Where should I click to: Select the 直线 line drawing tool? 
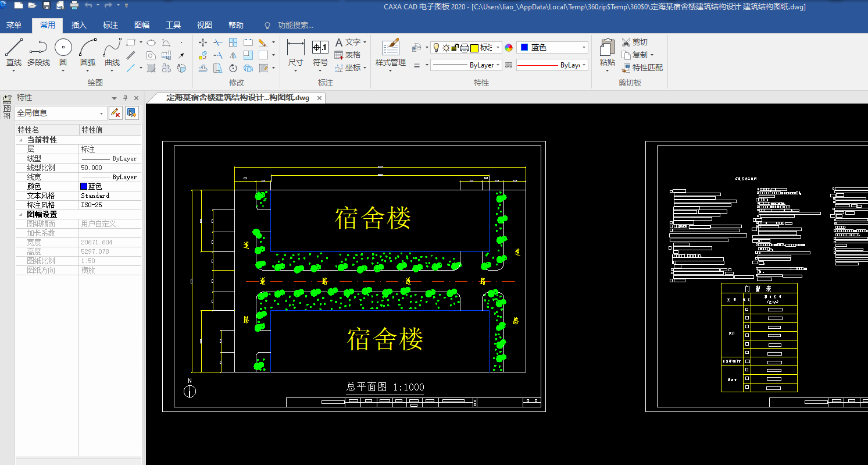[x=14, y=54]
